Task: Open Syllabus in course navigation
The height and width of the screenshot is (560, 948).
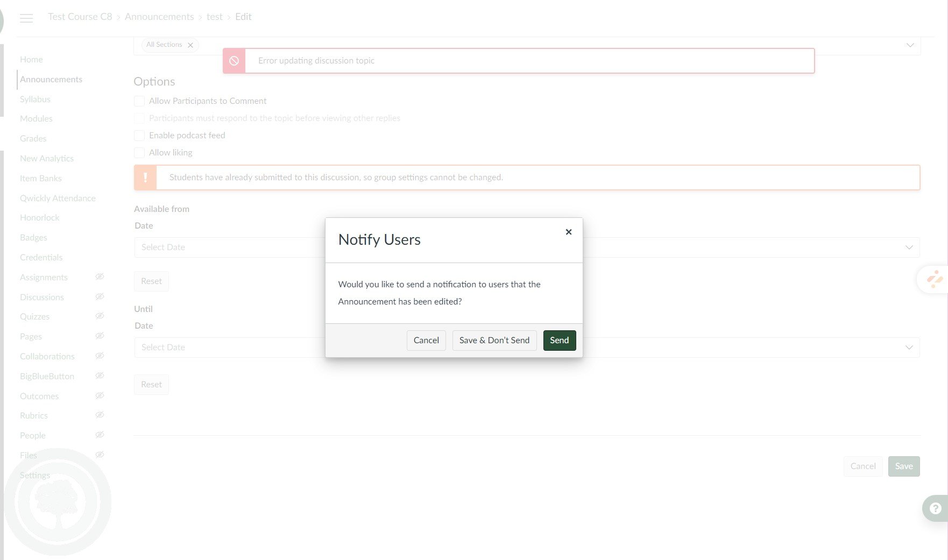Action: (35, 99)
